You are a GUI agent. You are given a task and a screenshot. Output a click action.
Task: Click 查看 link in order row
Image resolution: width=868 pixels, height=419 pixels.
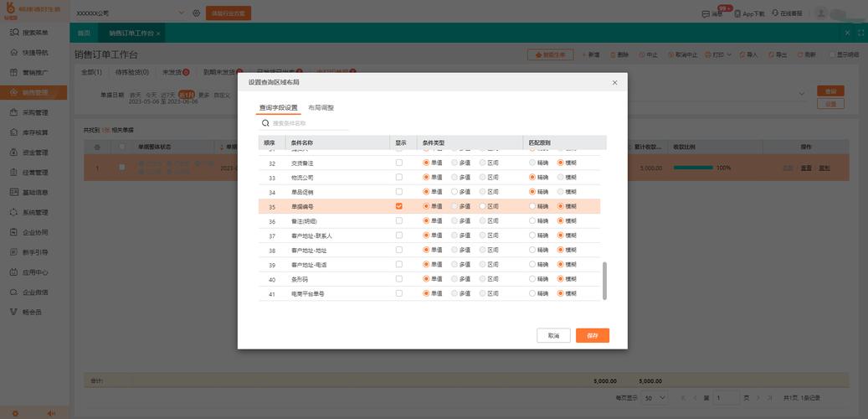pos(806,168)
